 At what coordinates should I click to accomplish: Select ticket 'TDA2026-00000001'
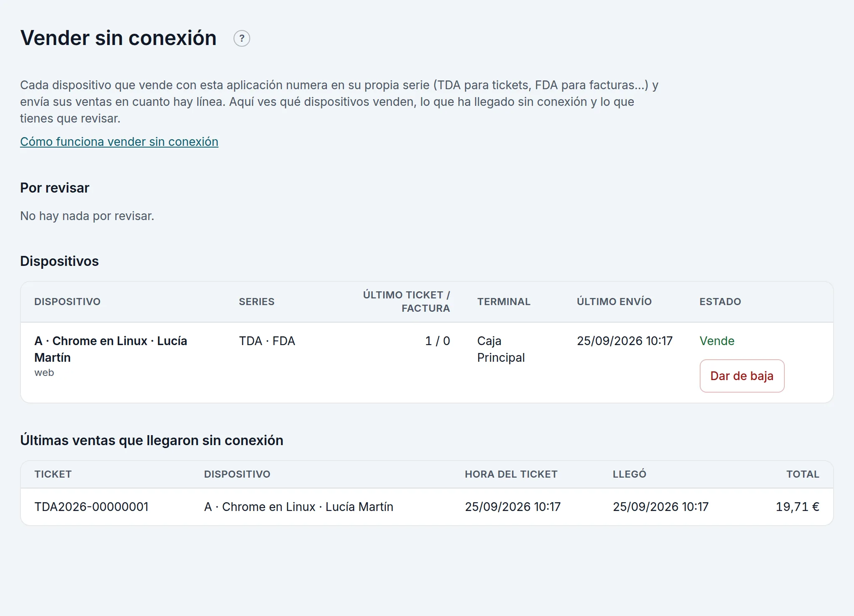[x=91, y=507]
